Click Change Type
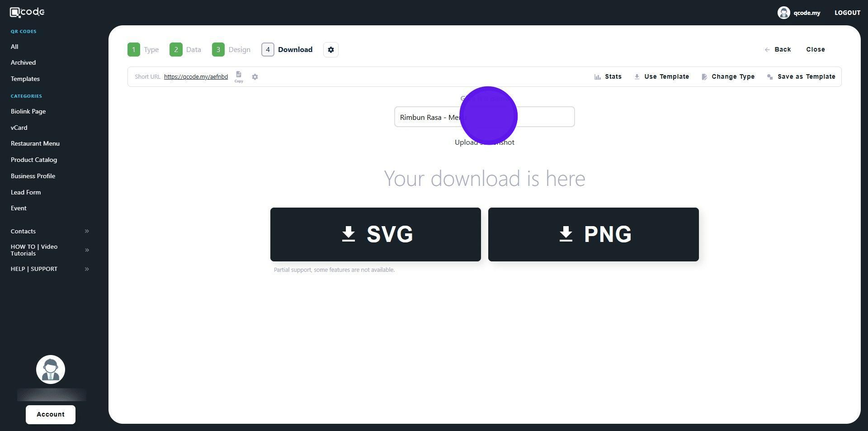 [728, 77]
